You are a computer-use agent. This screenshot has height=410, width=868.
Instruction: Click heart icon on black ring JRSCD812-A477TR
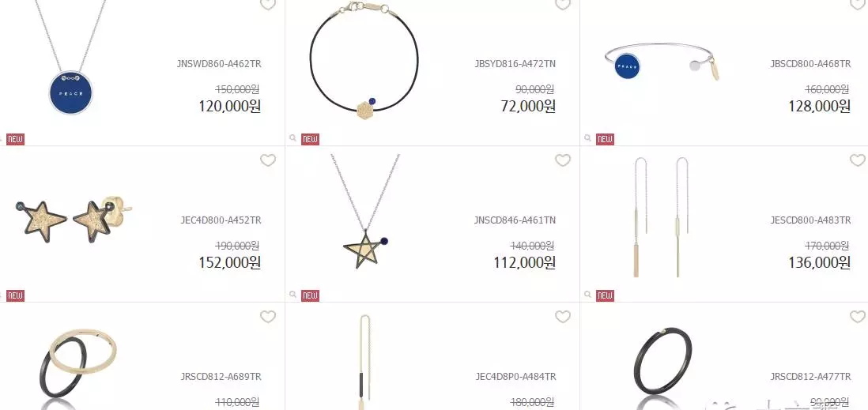858,317
